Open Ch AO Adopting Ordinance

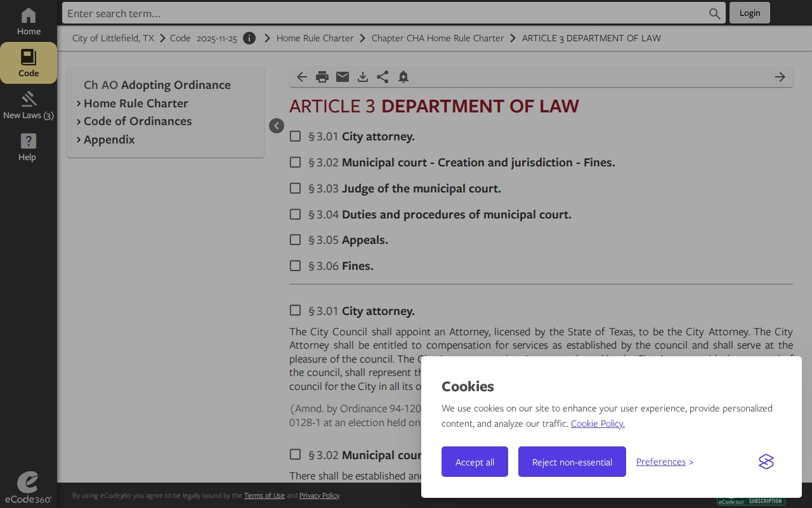coord(157,85)
